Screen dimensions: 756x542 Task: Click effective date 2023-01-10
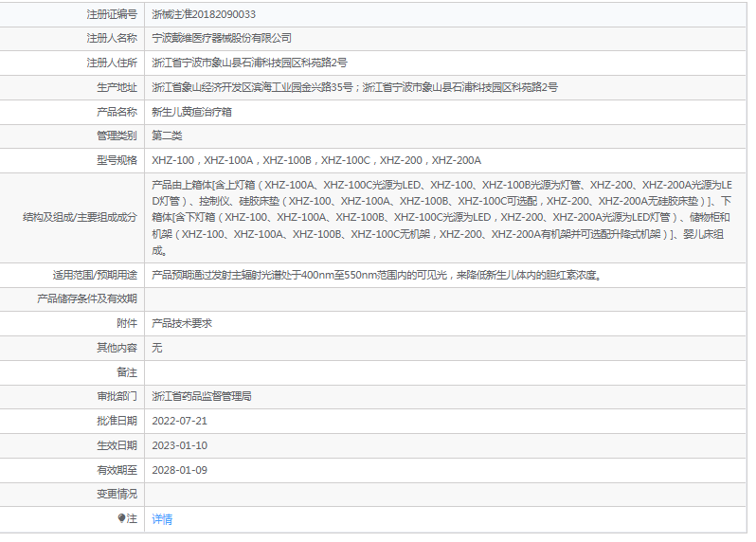179,445
